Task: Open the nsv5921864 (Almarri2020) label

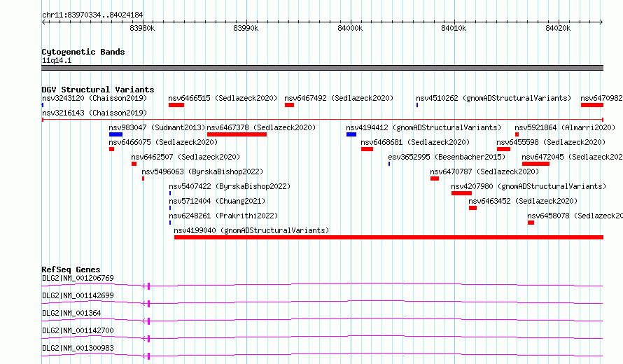Action: 565,127
